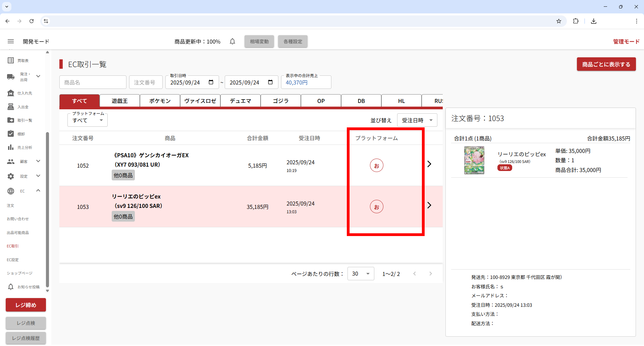
Task: Collapse the EC sidebar section
Action: pos(38,191)
